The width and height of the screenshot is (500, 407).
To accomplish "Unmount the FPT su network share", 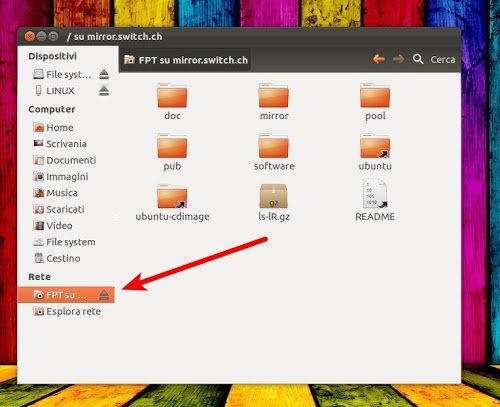I will pos(104,295).
